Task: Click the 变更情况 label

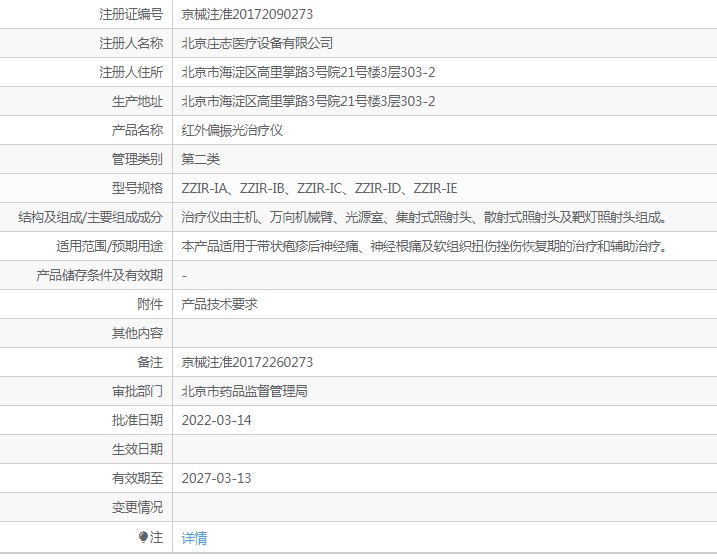Action: pyautogui.click(x=138, y=507)
